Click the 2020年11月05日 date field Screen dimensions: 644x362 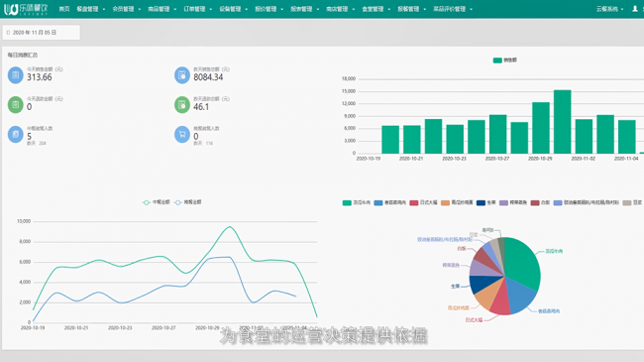pos(41,33)
